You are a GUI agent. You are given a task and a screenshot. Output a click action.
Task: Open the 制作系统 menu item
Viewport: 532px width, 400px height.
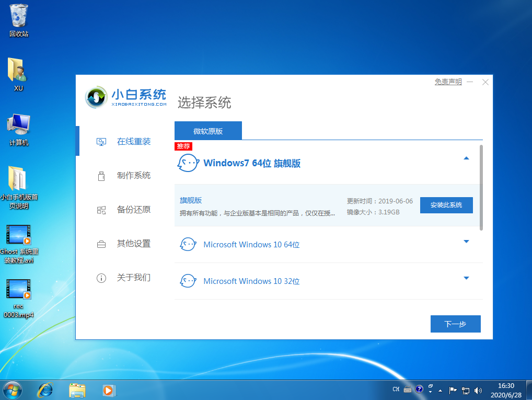click(x=134, y=176)
